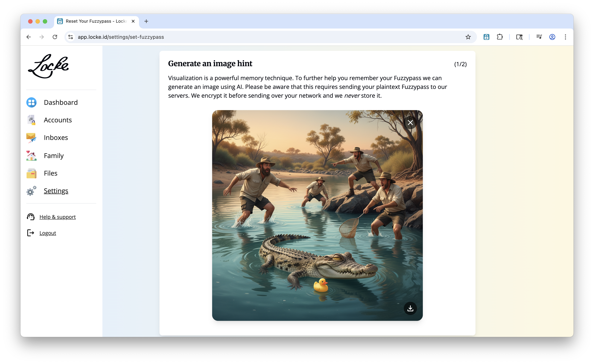Image resolution: width=594 pixels, height=364 pixels.
Task: Go to the Inboxes section
Action: (x=56, y=138)
